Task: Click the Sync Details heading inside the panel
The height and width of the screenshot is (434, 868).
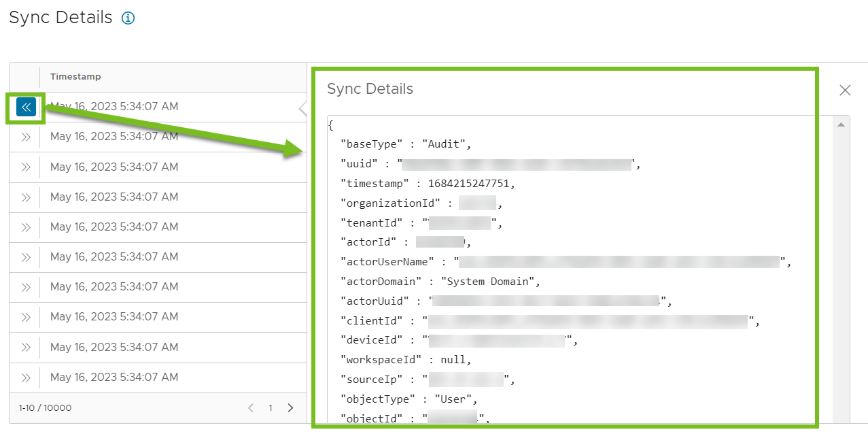Action: coord(370,89)
